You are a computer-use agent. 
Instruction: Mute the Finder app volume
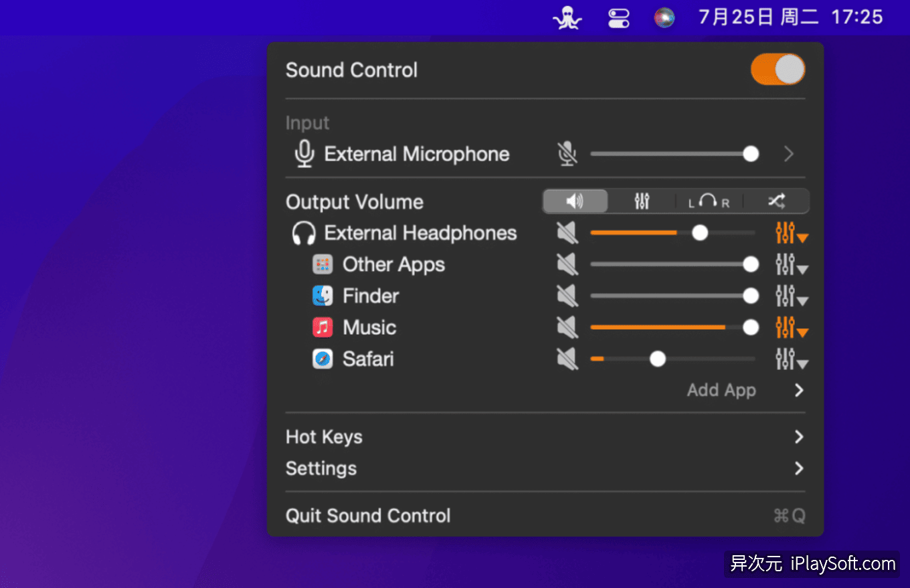pos(566,296)
